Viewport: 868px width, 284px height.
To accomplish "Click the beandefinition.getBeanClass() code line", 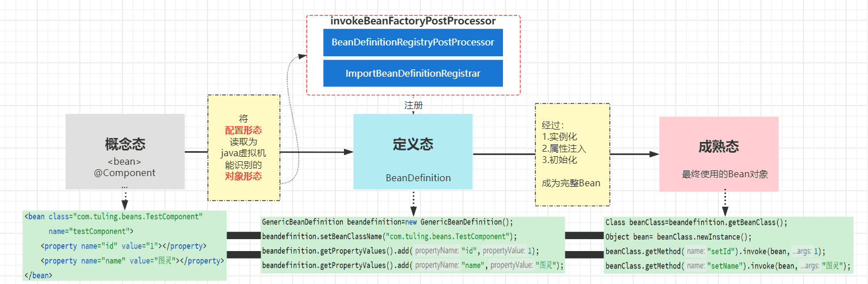I will pyautogui.click(x=697, y=222).
